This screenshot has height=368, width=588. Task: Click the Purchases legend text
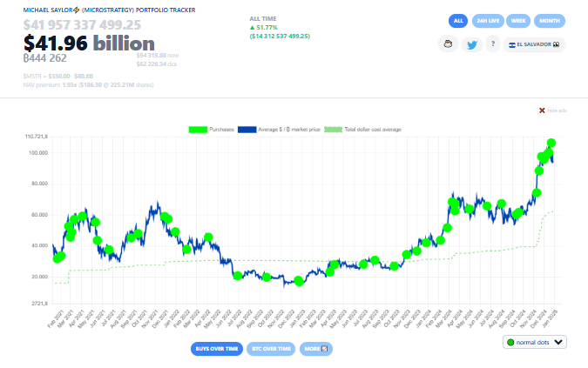[221, 130]
